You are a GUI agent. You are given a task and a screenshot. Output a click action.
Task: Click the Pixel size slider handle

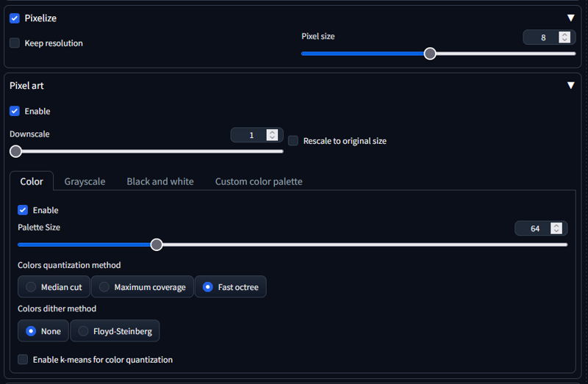point(430,53)
